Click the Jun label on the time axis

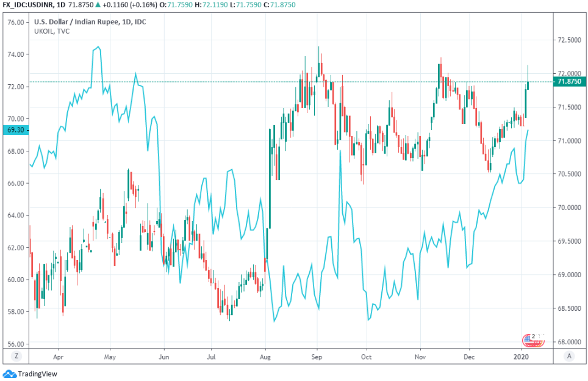[163, 357]
